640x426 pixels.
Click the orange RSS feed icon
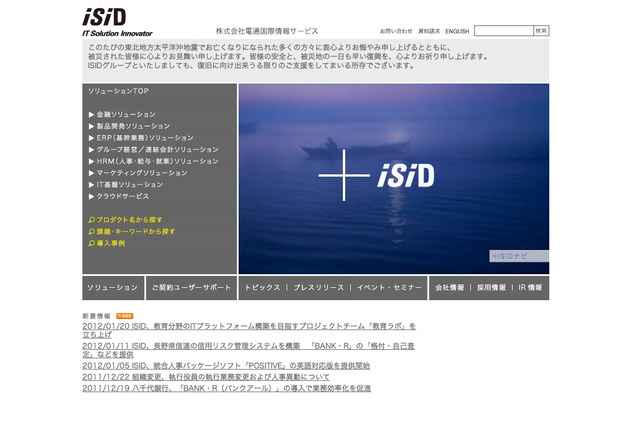124,316
